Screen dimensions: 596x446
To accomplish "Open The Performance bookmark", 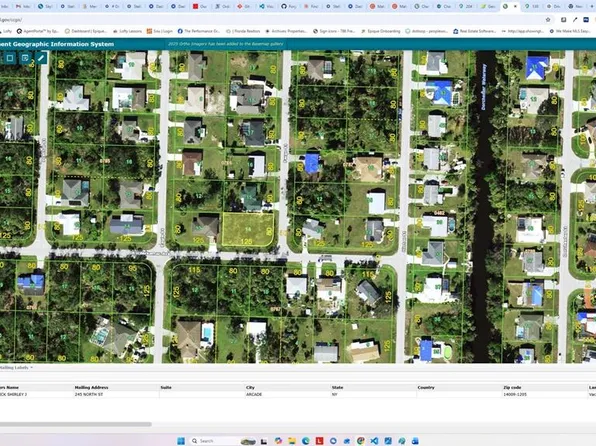I will point(198,31).
